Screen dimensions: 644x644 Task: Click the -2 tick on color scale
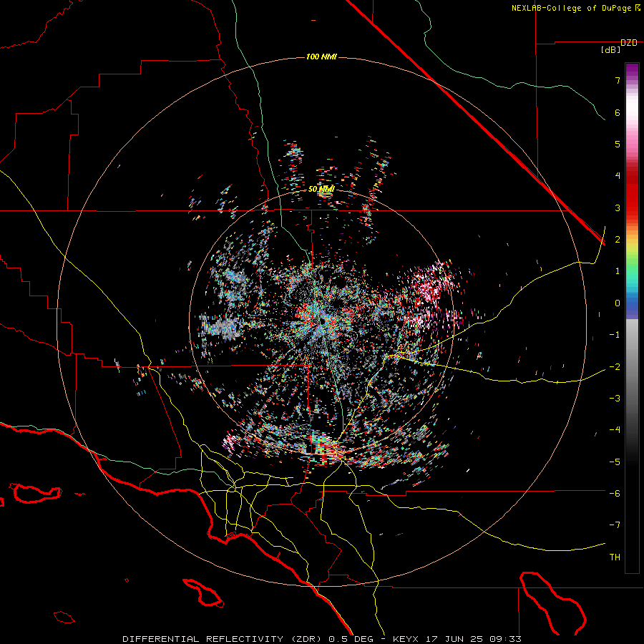[615, 366]
